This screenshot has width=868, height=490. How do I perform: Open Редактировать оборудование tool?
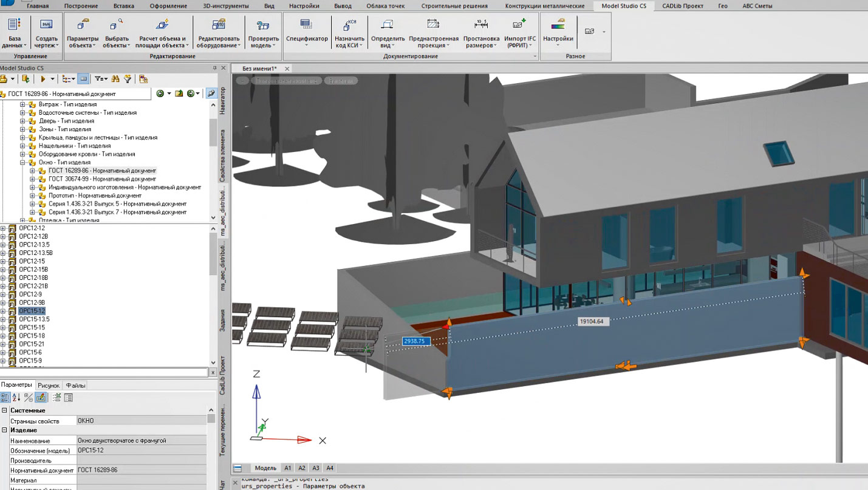[x=219, y=33]
